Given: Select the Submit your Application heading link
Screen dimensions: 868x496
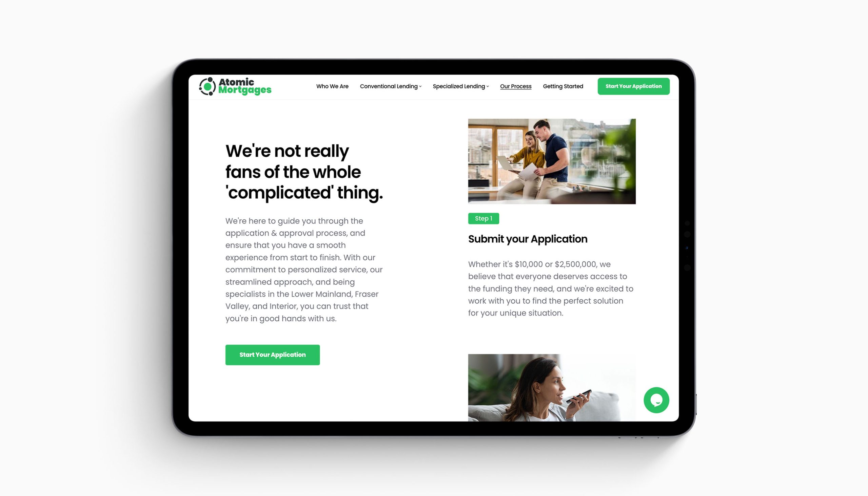Looking at the screenshot, I should [528, 238].
